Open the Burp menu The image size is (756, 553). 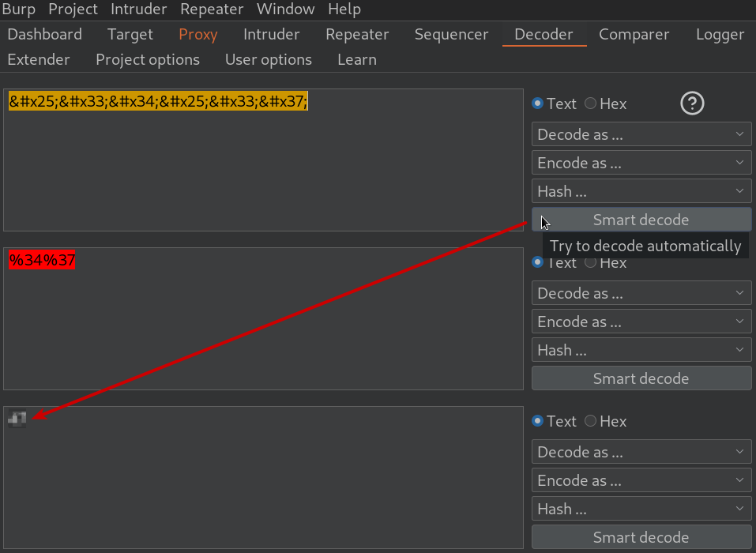[18, 9]
